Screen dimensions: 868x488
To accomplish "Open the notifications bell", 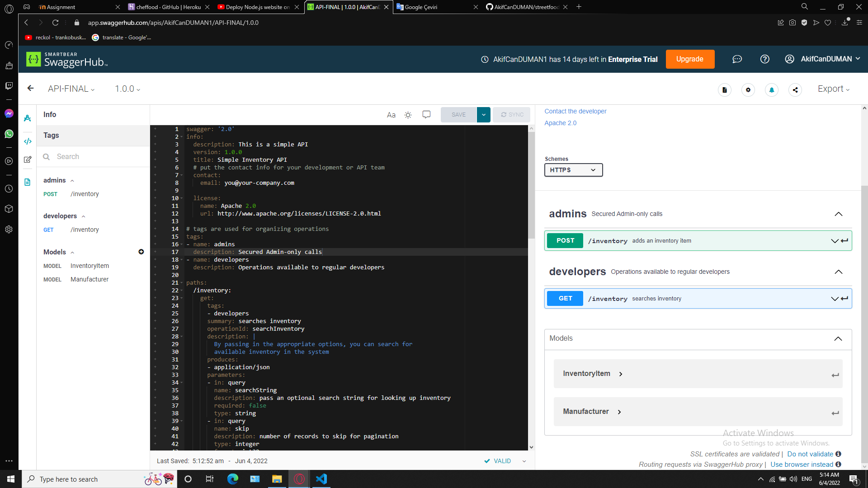I will [771, 90].
